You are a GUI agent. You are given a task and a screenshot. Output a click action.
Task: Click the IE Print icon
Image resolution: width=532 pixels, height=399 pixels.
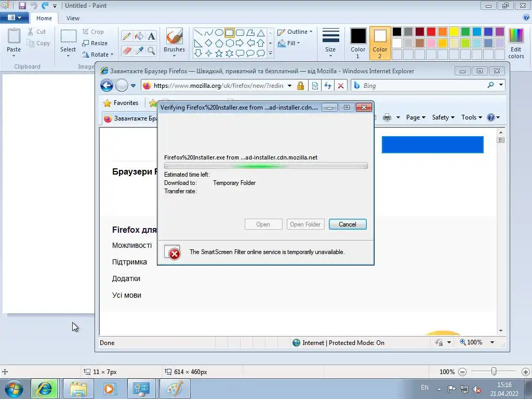[387, 117]
